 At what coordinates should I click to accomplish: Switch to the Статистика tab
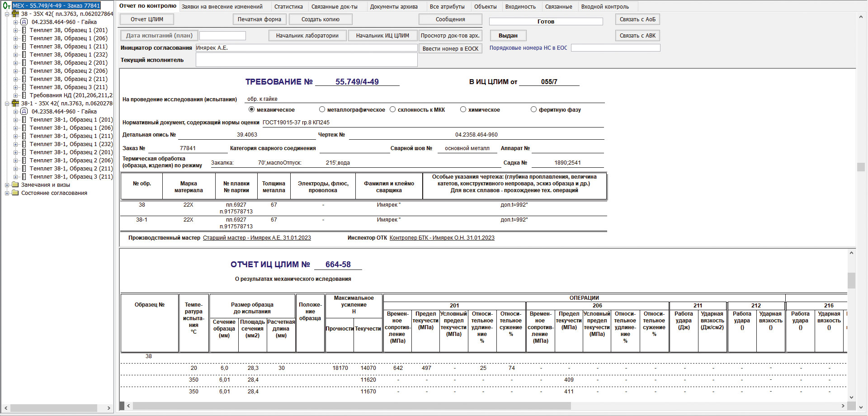(x=288, y=7)
